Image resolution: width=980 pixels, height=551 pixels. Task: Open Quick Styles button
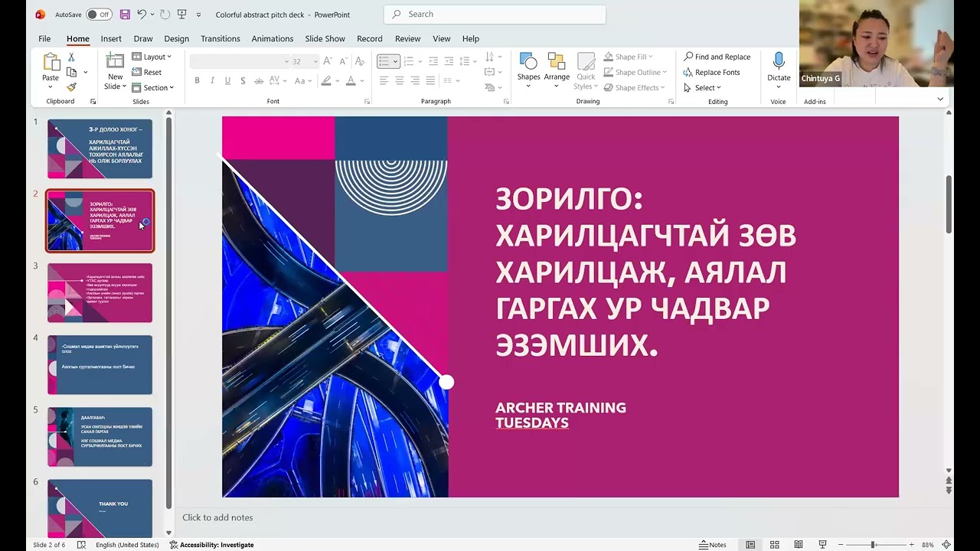click(x=586, y=71)
